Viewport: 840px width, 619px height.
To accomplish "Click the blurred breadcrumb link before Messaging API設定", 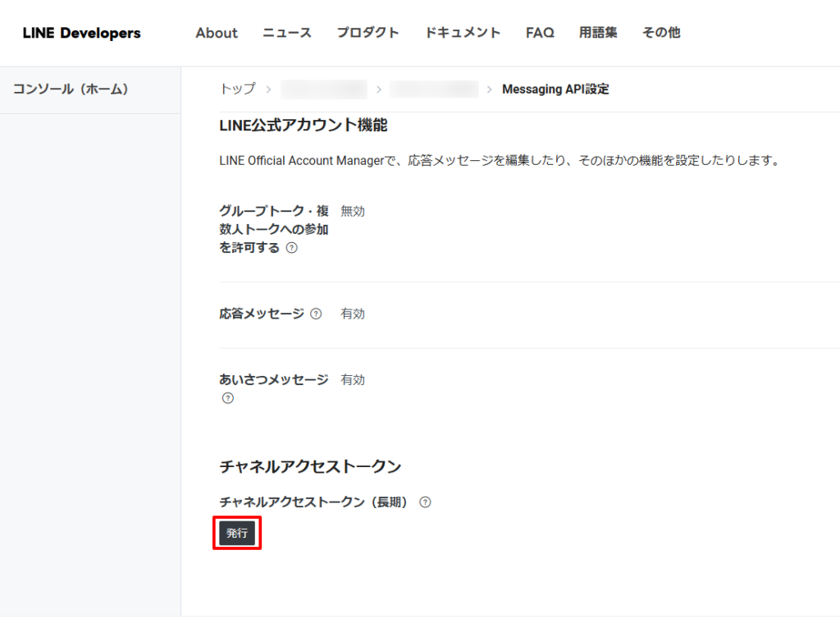I will (x=434, y=89).
